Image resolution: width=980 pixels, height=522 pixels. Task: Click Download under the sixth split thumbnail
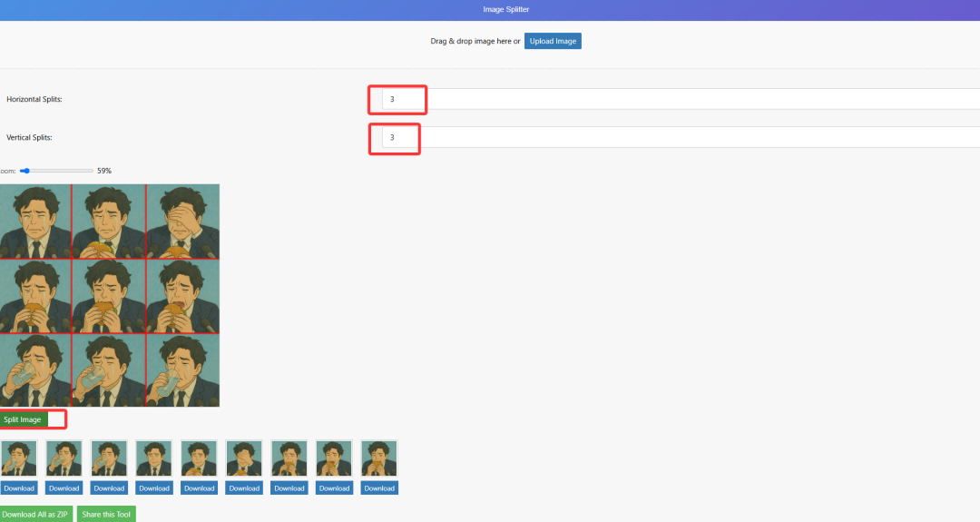pyautogui.click(x=244, y=488)
